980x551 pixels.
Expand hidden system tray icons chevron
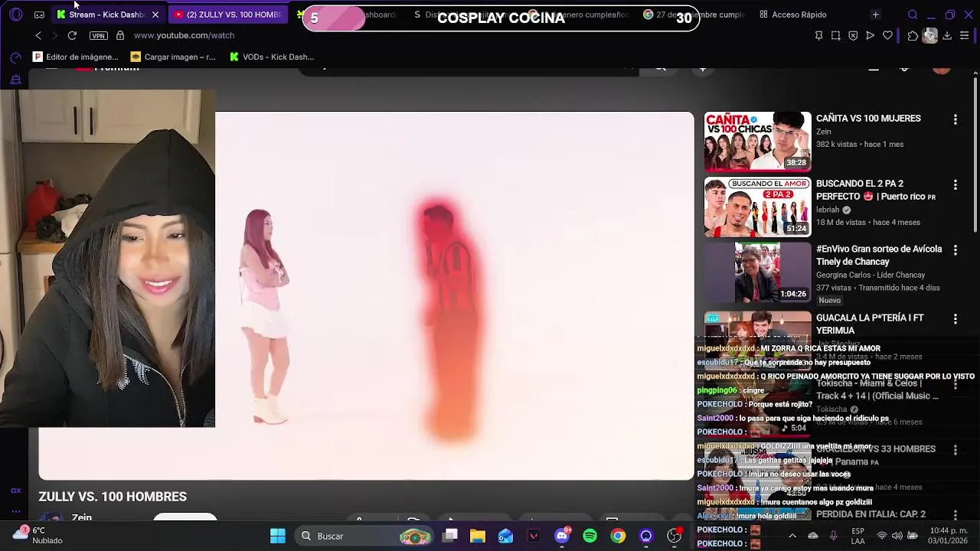pyautogui.click(x=792, y=536)
